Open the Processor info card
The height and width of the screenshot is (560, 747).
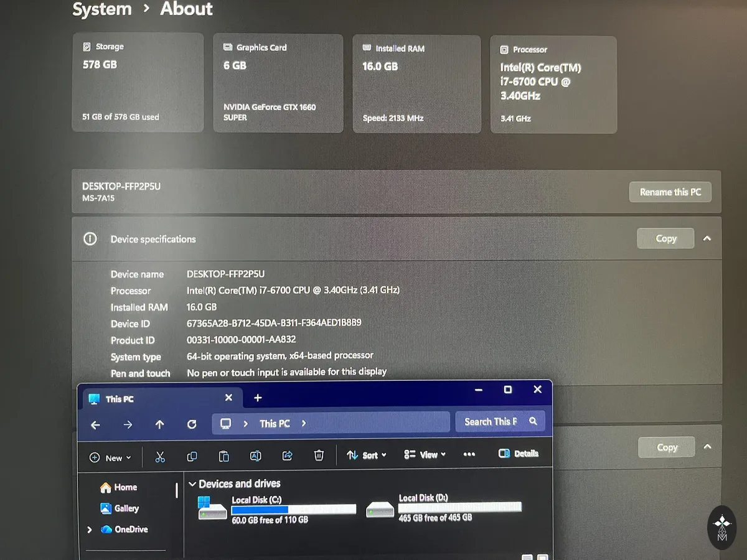553,85
